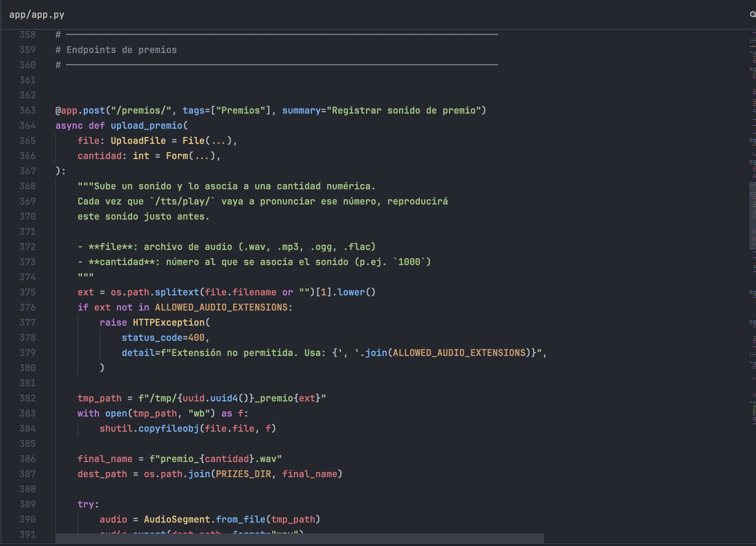The height and width of the screenshot is (546, 756).
Task: Click the search icon in the top-right corner
Action: (x=753, y=14)
